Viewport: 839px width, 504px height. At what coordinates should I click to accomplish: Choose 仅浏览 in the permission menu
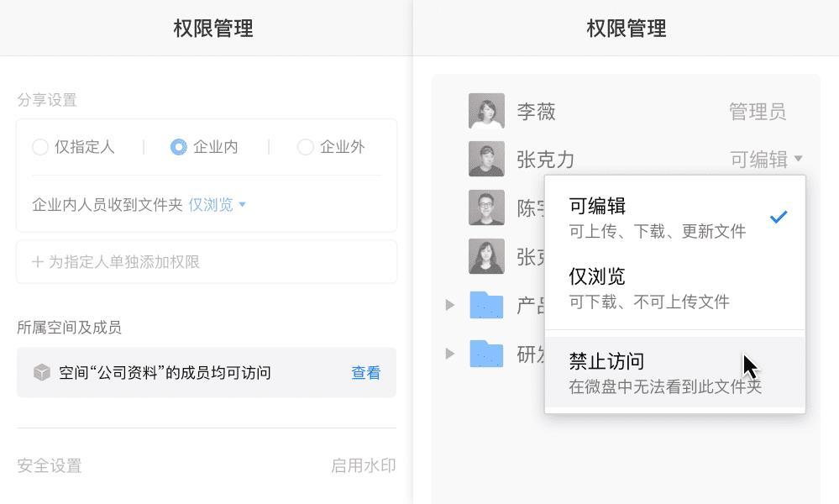tap(674, 288)
